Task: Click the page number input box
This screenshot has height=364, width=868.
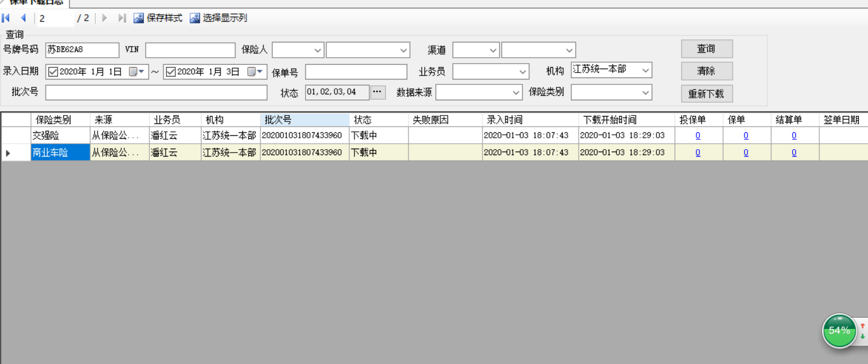Action: tap(55, 18)
